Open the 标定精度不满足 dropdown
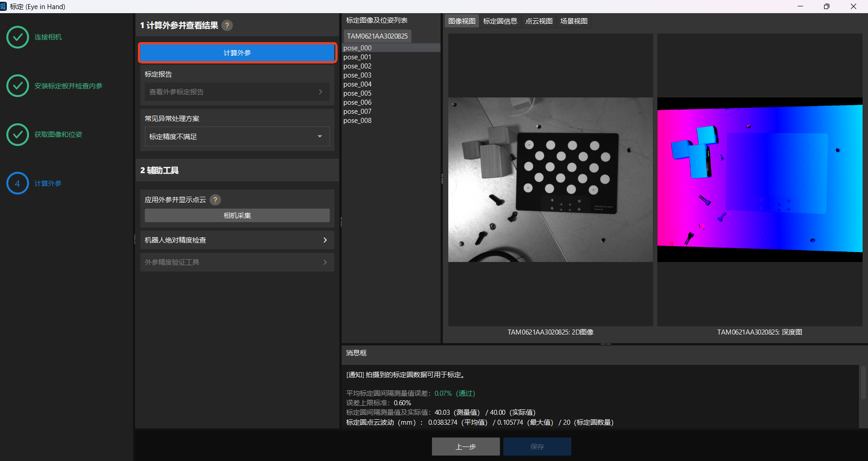Screen dimensions: 868x461 [x=237, y=136]
